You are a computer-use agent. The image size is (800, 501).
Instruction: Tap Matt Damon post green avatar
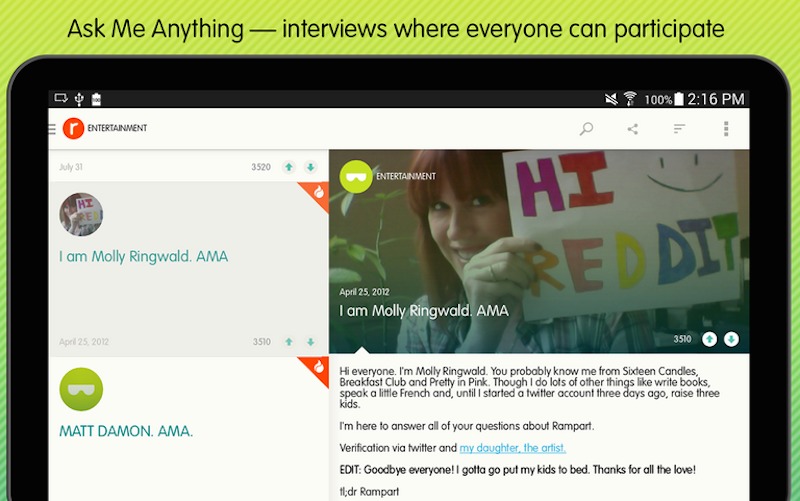[81, 389]
